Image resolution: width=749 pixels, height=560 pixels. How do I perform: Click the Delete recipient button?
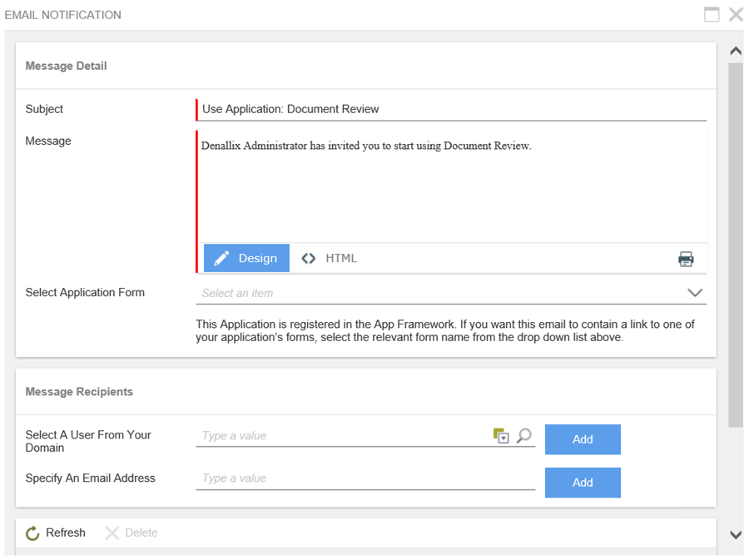[131, 533]
